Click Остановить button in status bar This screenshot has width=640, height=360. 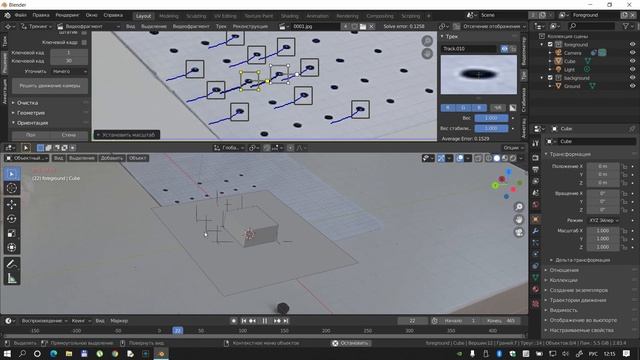click(351, 343)
